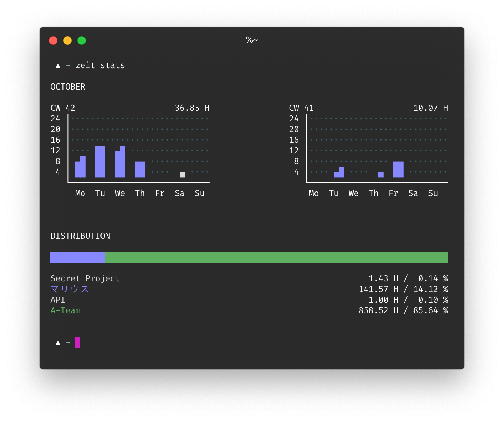Click the green maximize window button
Image resolution: width=504 pixels, height=422 pixels.
82,40
